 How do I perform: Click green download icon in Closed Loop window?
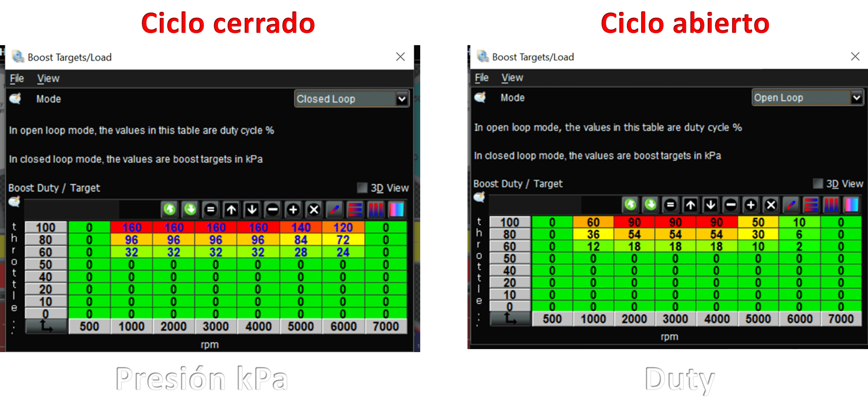pyautogui.click(x=190, y=209)
